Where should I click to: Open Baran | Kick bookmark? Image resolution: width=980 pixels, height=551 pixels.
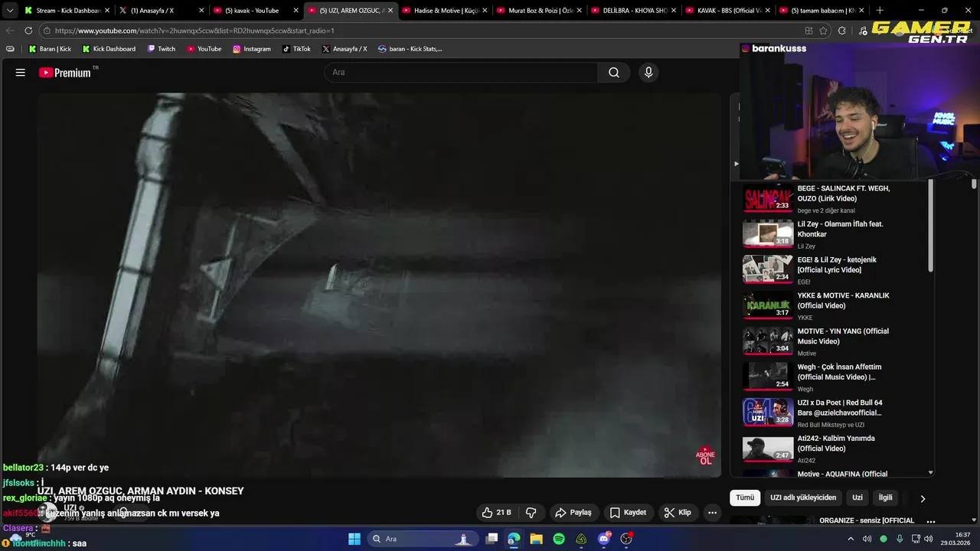(50, 49)
